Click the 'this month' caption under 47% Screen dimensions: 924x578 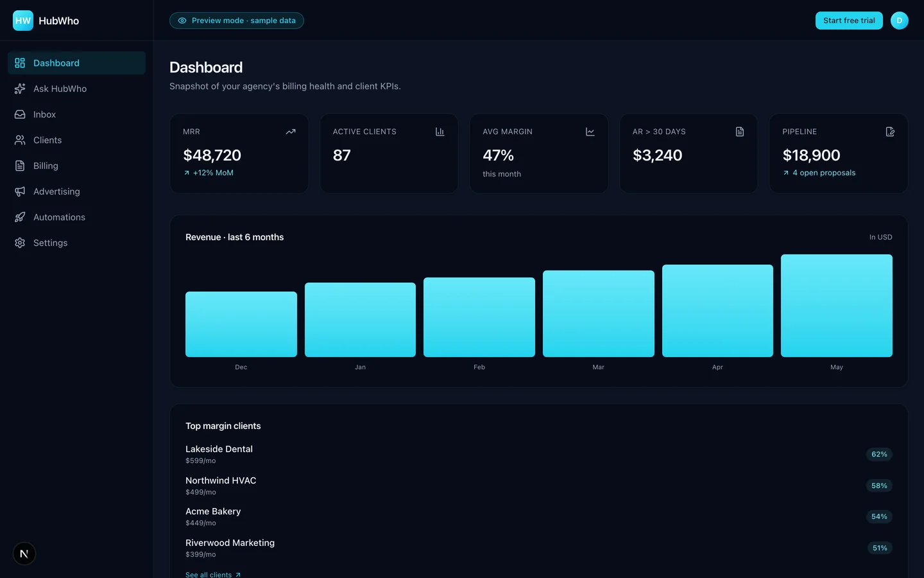pos(502,174)
